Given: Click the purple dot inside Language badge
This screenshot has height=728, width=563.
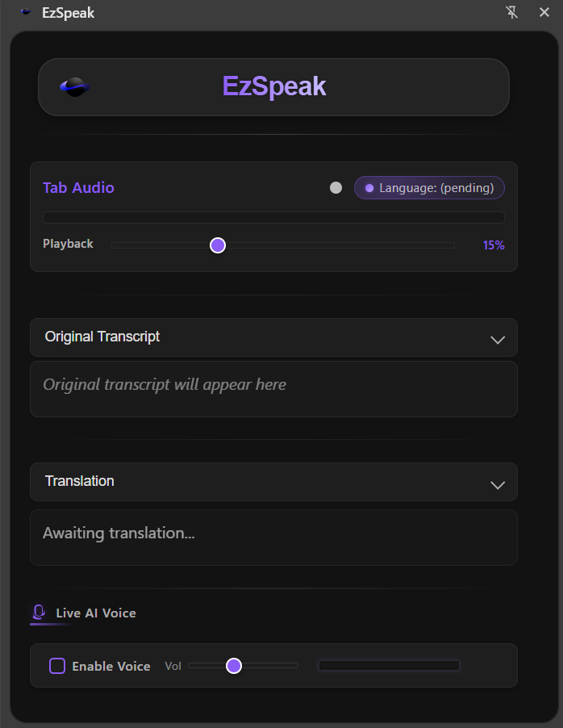Looking at the screenshot, I should pyautogui.click(x=369, y=188).
